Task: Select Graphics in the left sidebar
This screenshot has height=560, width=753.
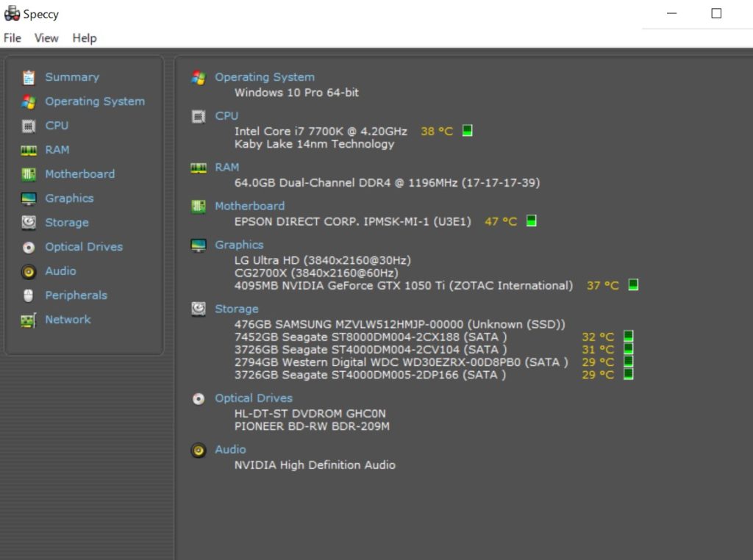Action: click(x=69, y=198)
